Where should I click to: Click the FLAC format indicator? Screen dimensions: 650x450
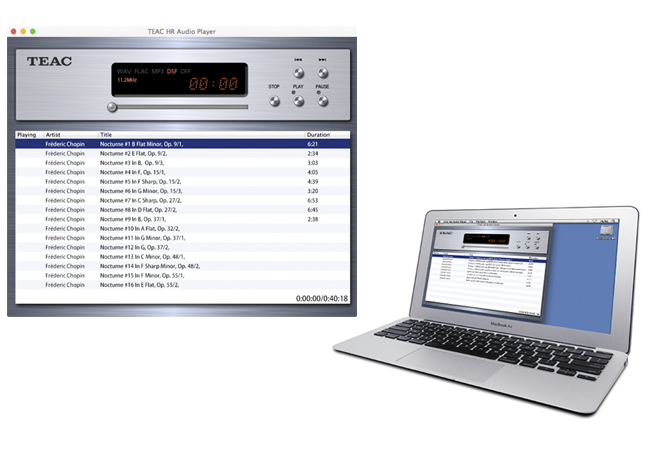coord(141,71)
